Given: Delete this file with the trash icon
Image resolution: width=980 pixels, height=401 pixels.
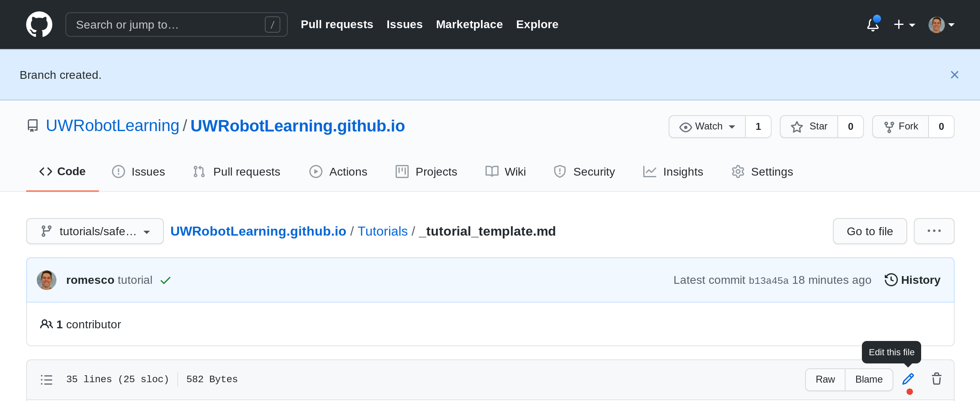Looking at the screenshot, I should 937,379.
